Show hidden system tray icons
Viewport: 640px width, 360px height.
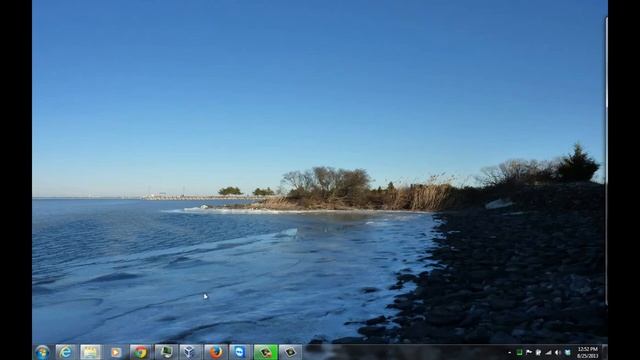tap(509, 353)
